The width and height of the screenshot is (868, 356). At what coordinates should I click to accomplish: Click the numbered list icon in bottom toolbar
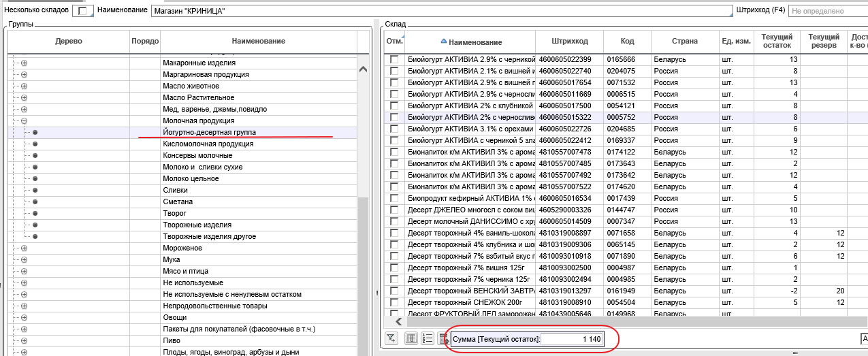coord(428,338)
